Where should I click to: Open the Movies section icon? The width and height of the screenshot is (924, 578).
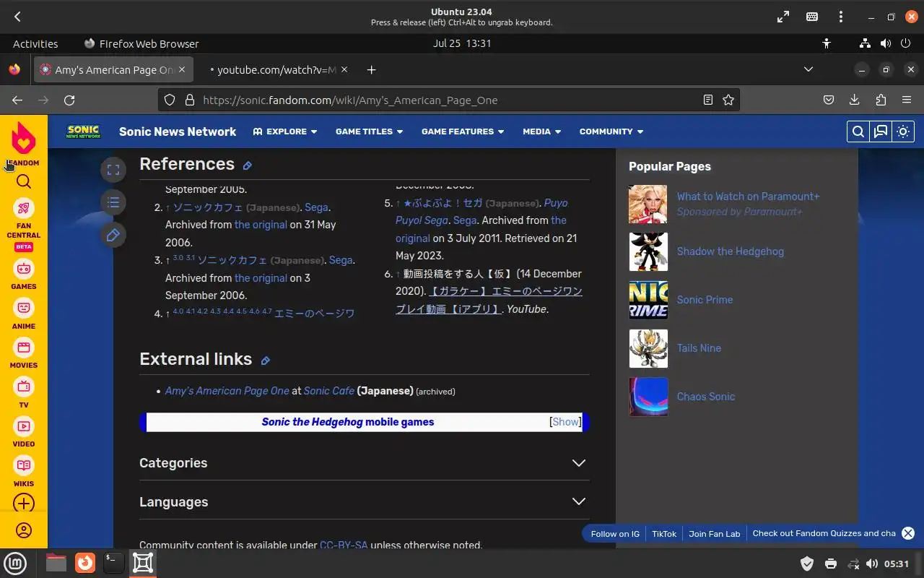pyautogui.click(x=24, y=353)
